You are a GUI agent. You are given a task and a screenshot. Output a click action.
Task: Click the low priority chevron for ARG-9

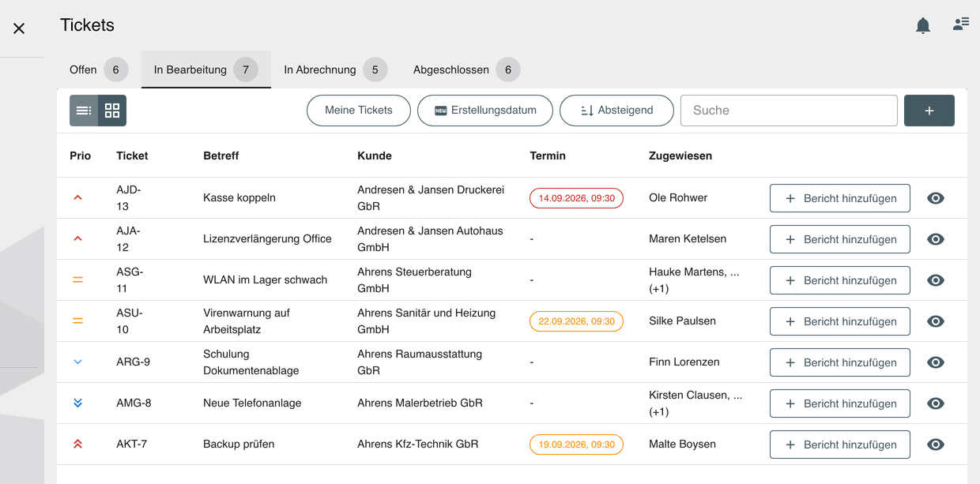click(77, 362)
